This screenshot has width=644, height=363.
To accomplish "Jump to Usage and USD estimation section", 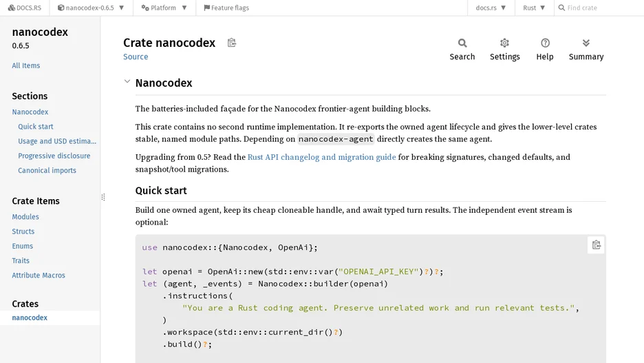I will [57, 141].
